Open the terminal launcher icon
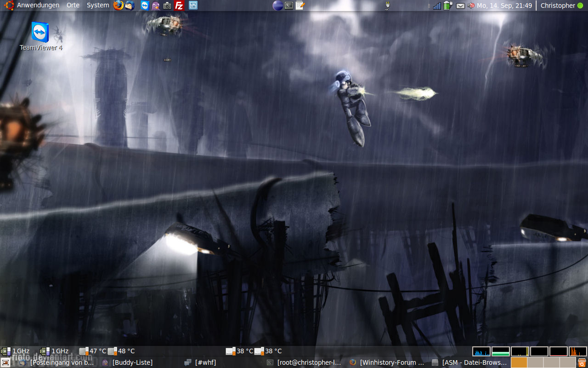This screenshot has width=588, height=368. pyautogui.click(x=289, y=6)
